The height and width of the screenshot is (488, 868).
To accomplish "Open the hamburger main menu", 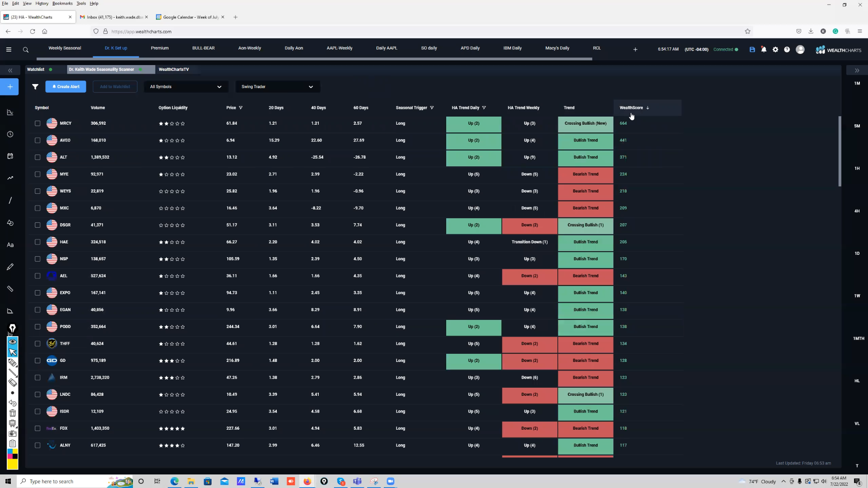I will click(x=9, y=50).
